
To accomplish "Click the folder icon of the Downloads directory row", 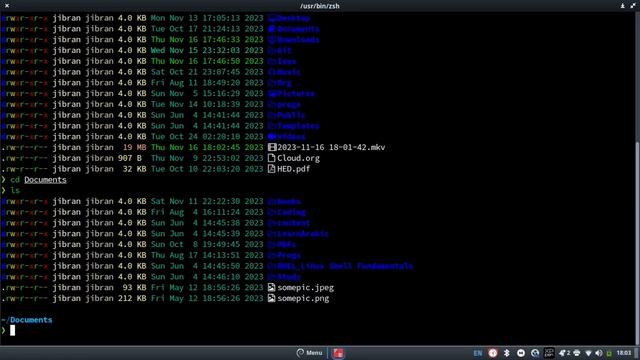I will pyautogui.click(x=272, y=40).
